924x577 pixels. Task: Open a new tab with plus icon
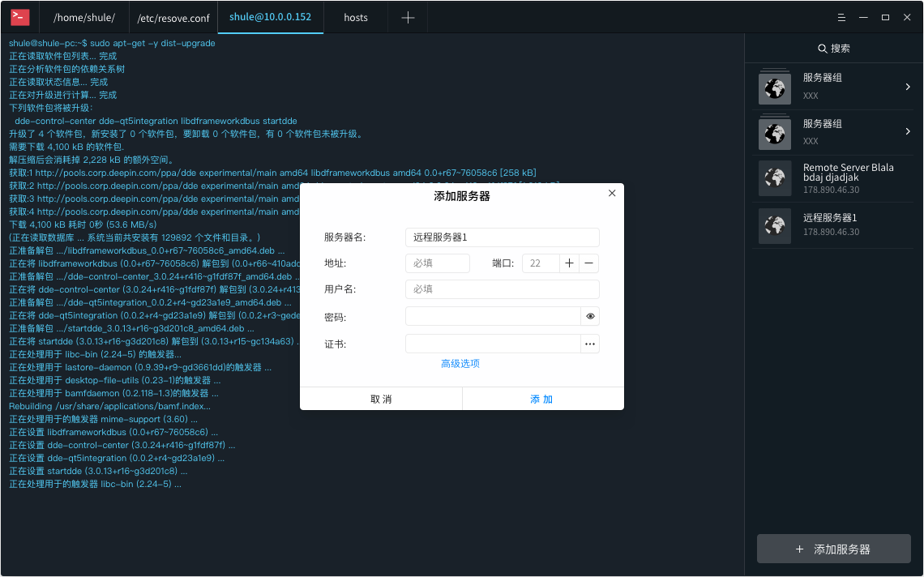click(408, 18)
